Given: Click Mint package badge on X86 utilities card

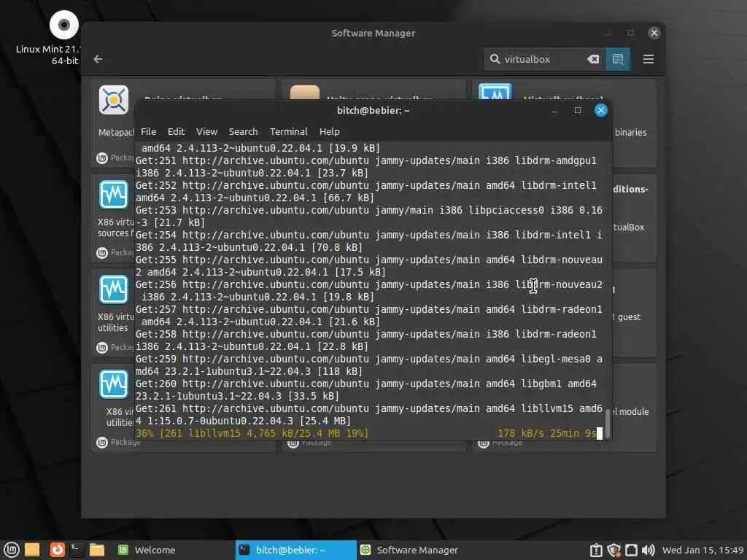Looking at the screenshot, I should pos(102,348).
